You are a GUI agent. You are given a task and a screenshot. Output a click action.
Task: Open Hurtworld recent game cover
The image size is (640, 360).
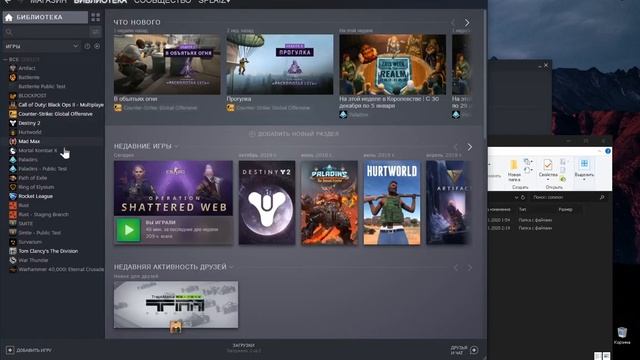[392, 203]
